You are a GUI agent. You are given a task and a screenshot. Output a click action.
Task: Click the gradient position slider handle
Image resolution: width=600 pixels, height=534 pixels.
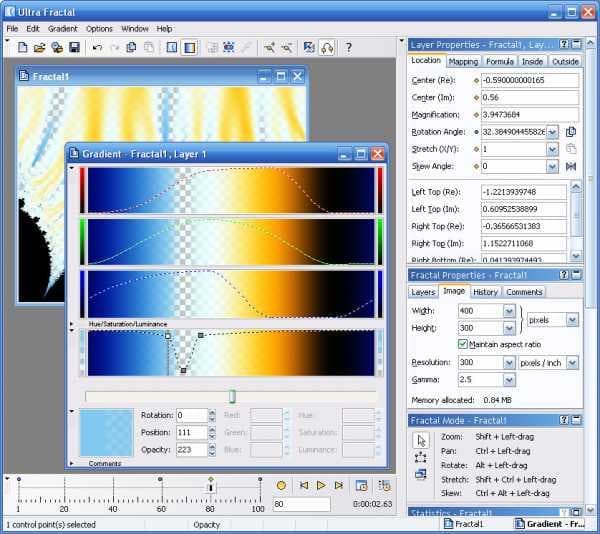(232, 396)
